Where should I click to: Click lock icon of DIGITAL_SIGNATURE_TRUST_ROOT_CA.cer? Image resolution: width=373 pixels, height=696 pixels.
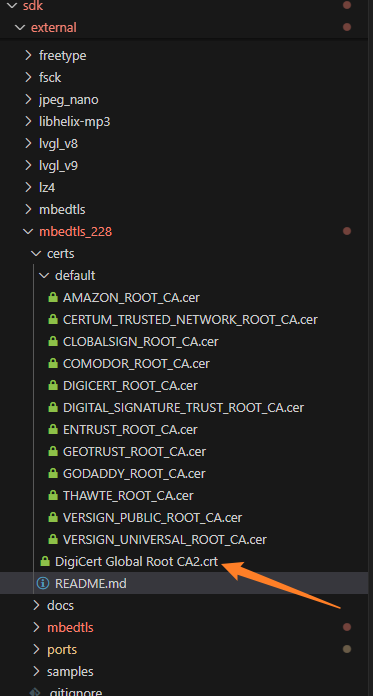pyautogui.click(x=53, y=407)
